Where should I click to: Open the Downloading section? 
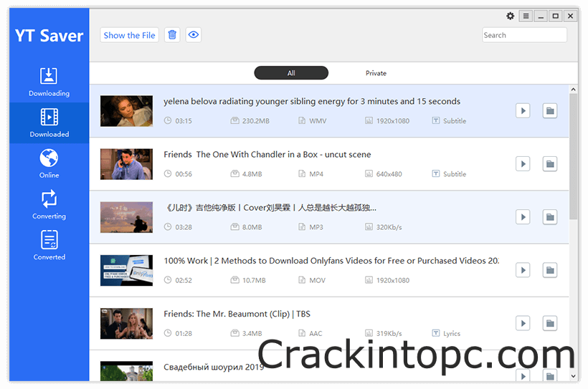[x=49, y=82]
